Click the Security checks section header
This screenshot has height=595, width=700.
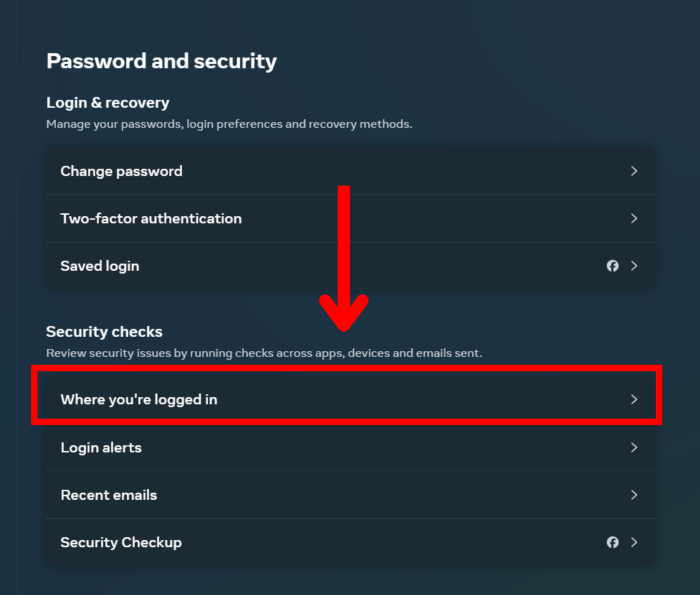[x=104, y=332]
